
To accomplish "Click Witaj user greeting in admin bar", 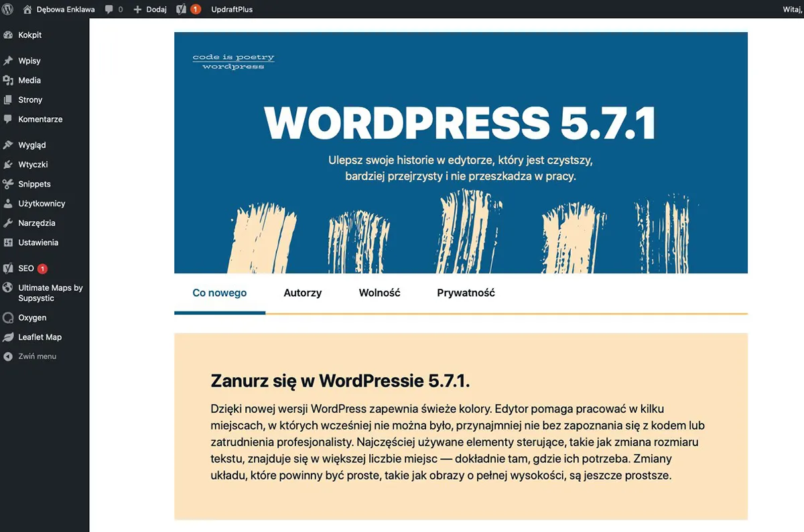I will 793,9.
